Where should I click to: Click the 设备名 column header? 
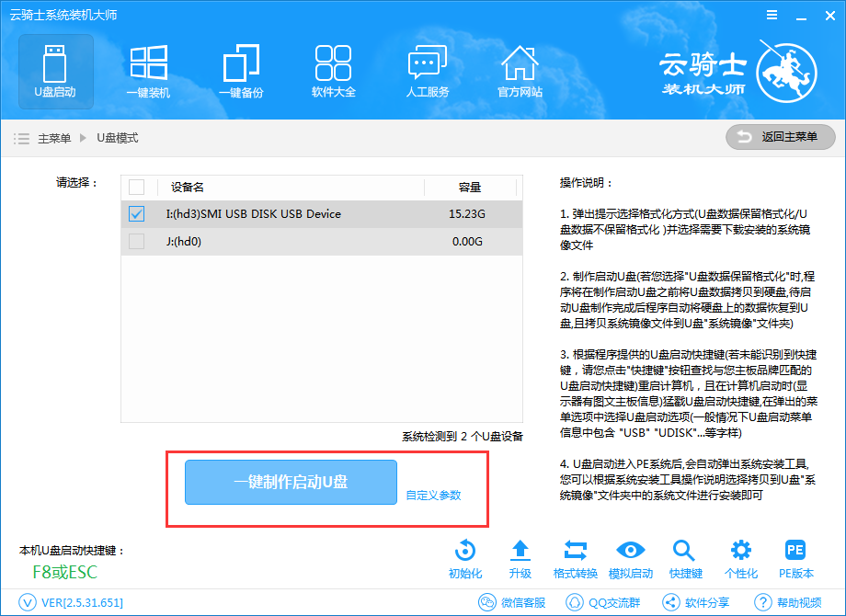click(188, 188)
